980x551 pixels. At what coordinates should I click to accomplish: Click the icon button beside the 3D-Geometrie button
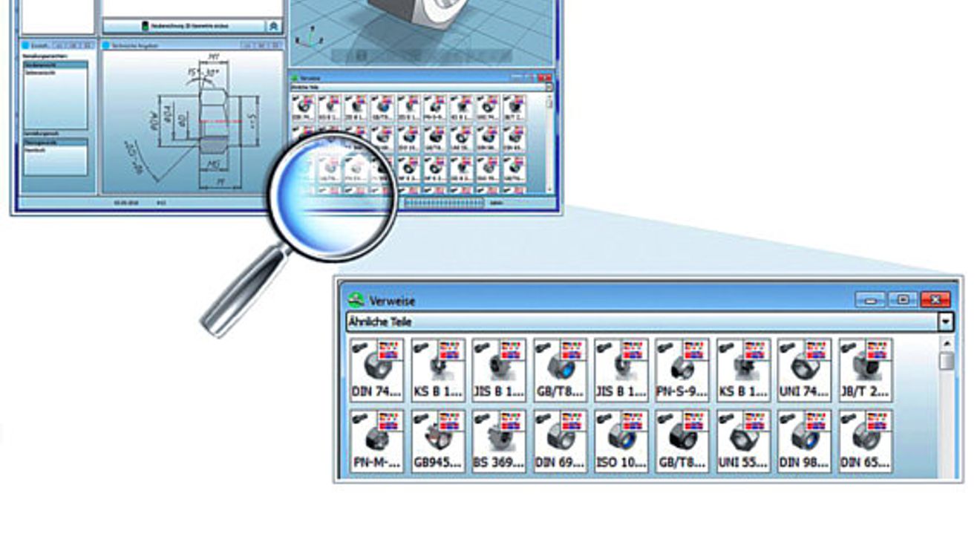[x=274, y=26]
